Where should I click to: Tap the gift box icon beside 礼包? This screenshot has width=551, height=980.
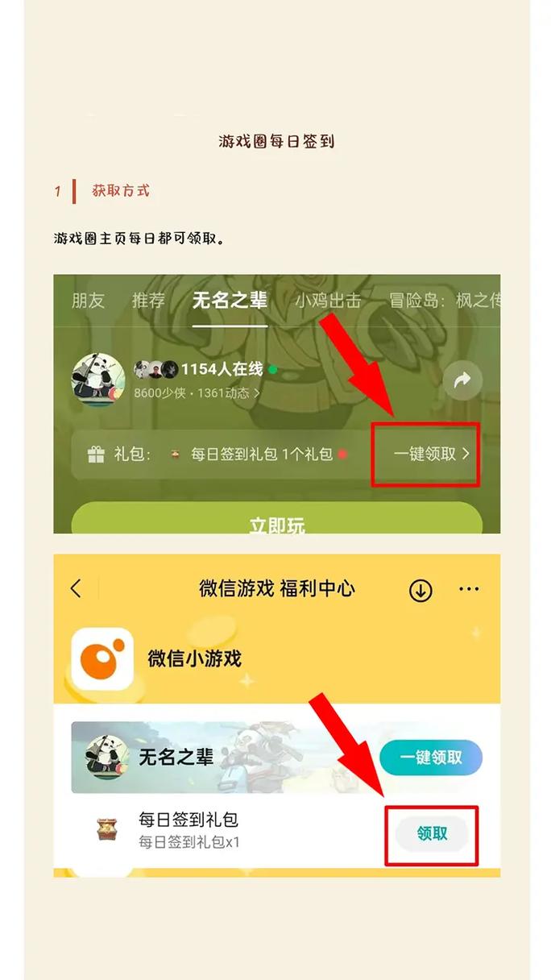coord(96,455)
